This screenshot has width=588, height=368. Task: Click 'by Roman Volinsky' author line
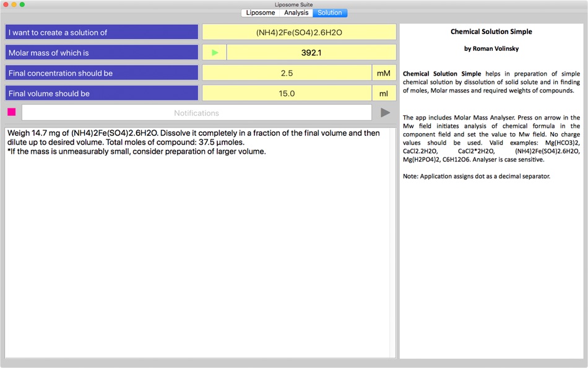click(x=491, y=48)
